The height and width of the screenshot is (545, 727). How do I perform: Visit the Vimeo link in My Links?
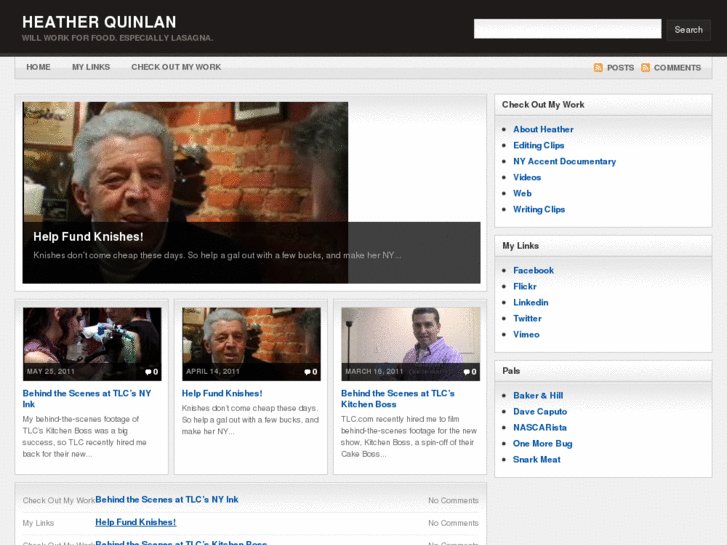[526, 334]
